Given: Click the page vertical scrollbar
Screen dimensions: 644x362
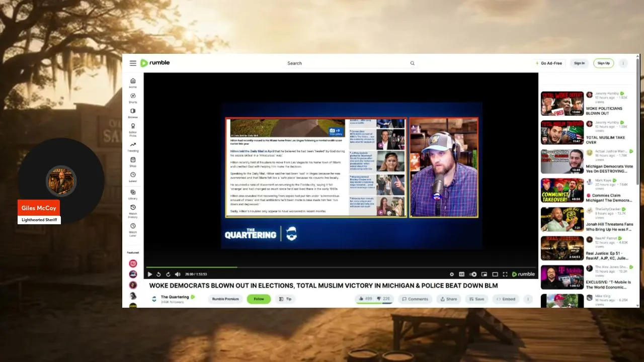Looking at the screenshot, I should 638,121.
